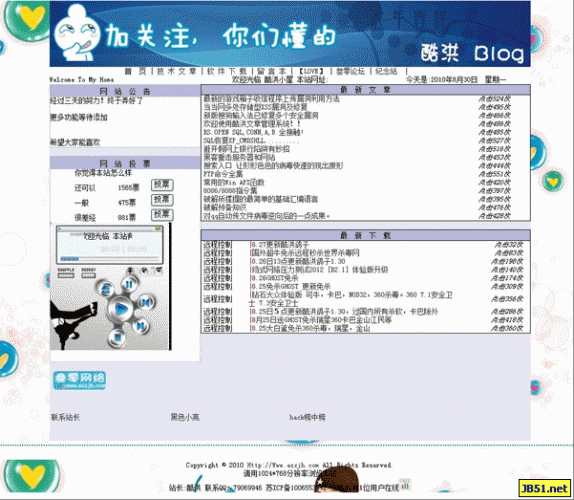This screenshot has width=574, height=500.
Task: Click the cartoon mascot in the banner
Action: [x=78, y=33]
